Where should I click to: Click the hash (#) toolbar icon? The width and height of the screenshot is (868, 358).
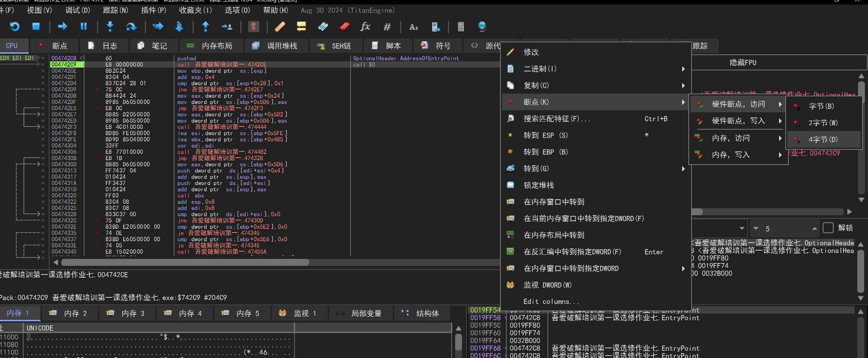(387, 26)
